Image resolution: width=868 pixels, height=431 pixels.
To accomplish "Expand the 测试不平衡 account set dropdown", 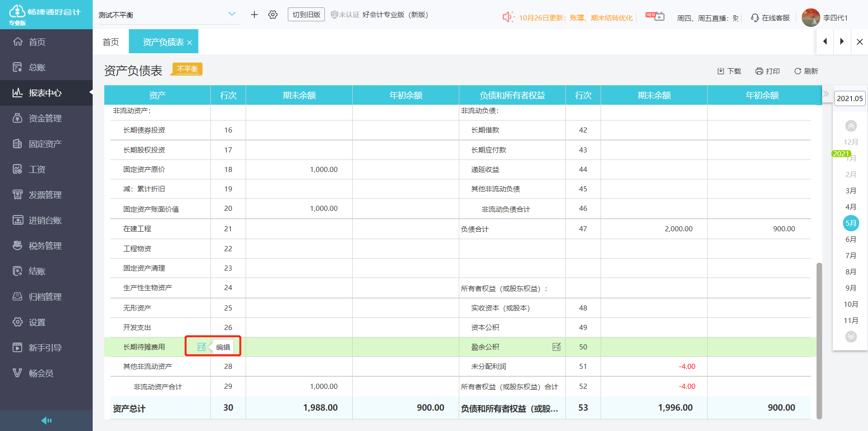I will [232, 14].
